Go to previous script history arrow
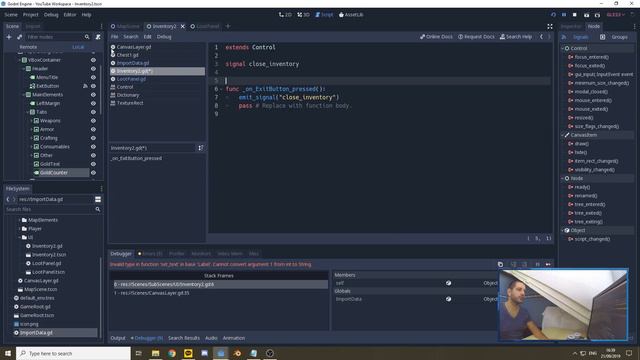The image size is (640, 360). (542, 37)
